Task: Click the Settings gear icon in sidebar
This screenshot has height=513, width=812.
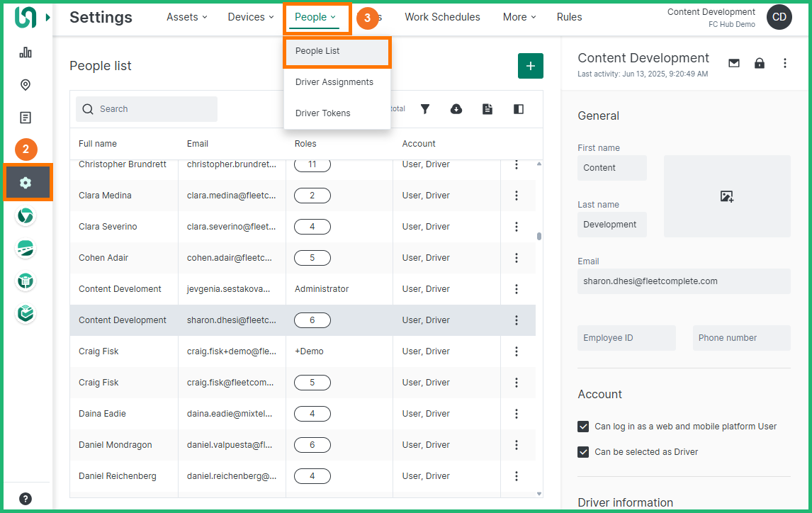Action: pyautogui.click(x=26, y=183)
